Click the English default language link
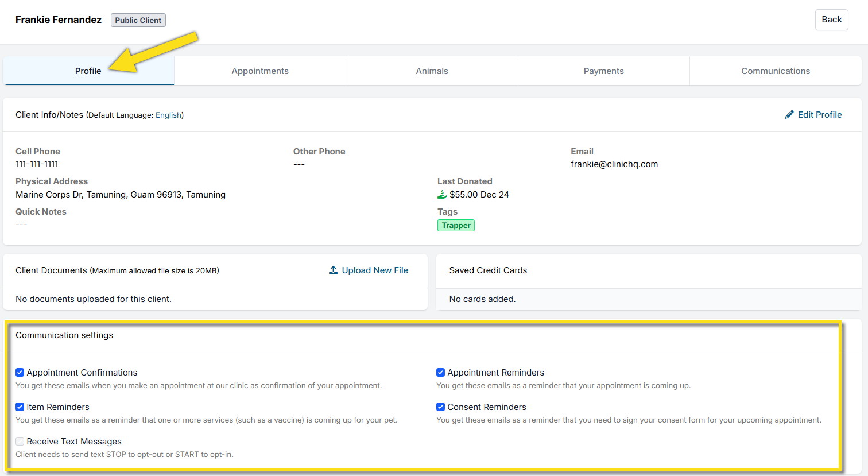This screenshot has width=868, height=476. click(168, 115)
